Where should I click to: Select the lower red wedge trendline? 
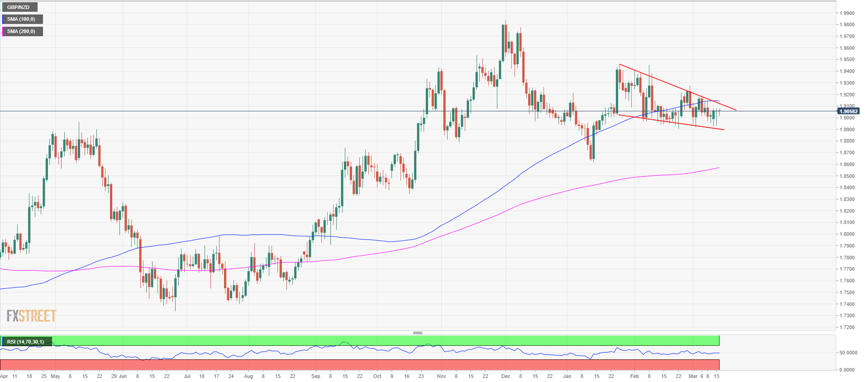671,122
